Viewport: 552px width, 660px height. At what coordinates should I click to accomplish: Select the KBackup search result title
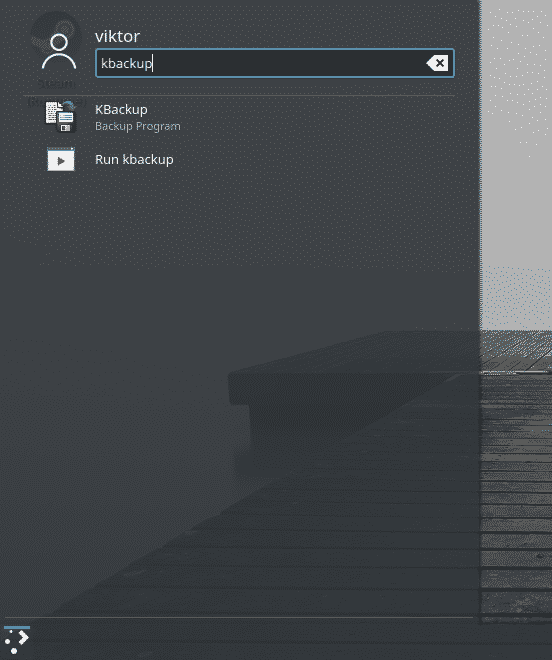(121, 109)
